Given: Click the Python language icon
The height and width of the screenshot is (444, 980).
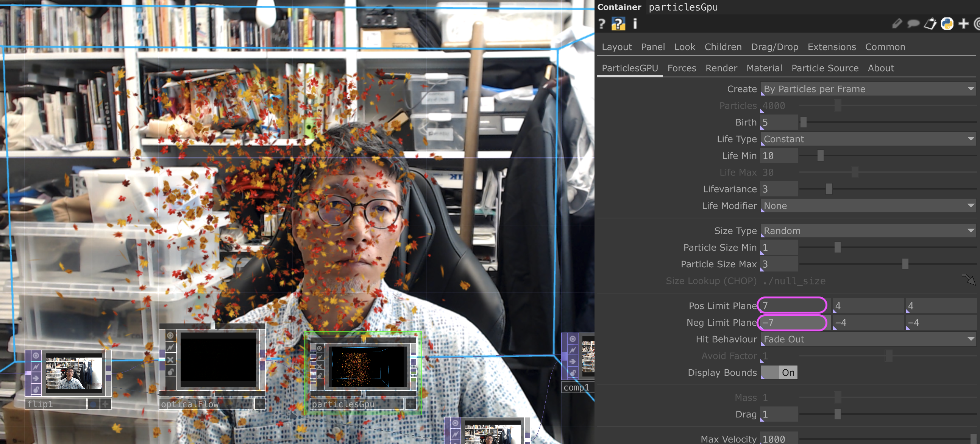Looking at the screenshot, I should [947, 24].
